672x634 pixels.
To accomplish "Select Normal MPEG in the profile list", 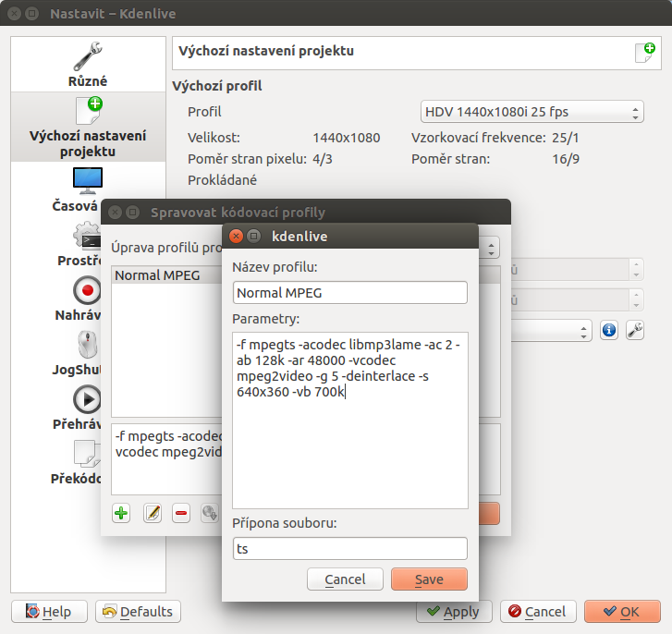I will click(x=166, y=275).
